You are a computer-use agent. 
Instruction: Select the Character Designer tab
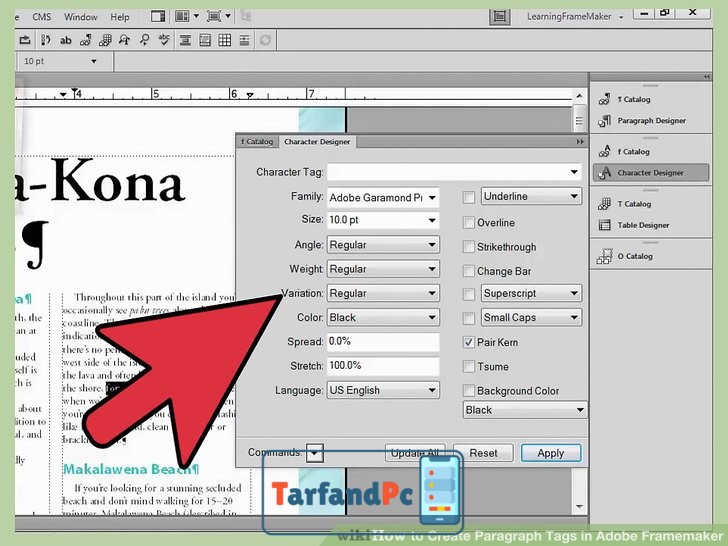(318, 142)
